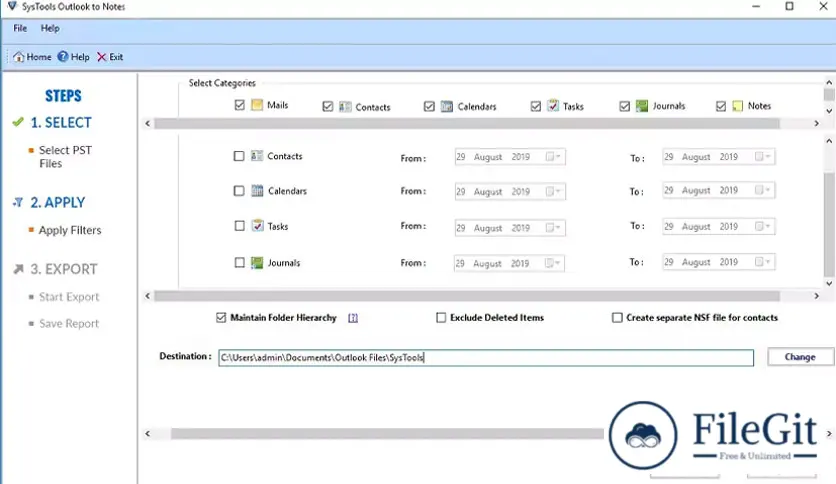The width and height of the screenshot is (836, 484).
Task: Enable the Journals date filter checkbox
Action: [x=239, y=263]
